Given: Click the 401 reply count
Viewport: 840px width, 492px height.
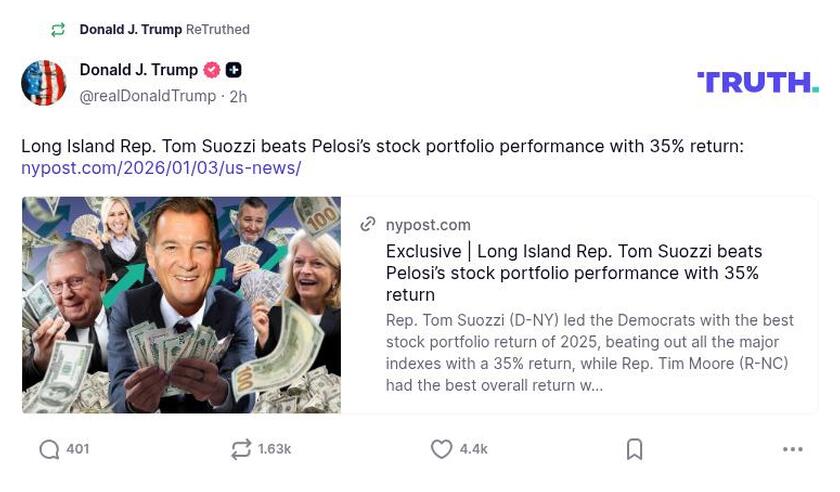Looking at the screenshot, I should pos(78,450).
